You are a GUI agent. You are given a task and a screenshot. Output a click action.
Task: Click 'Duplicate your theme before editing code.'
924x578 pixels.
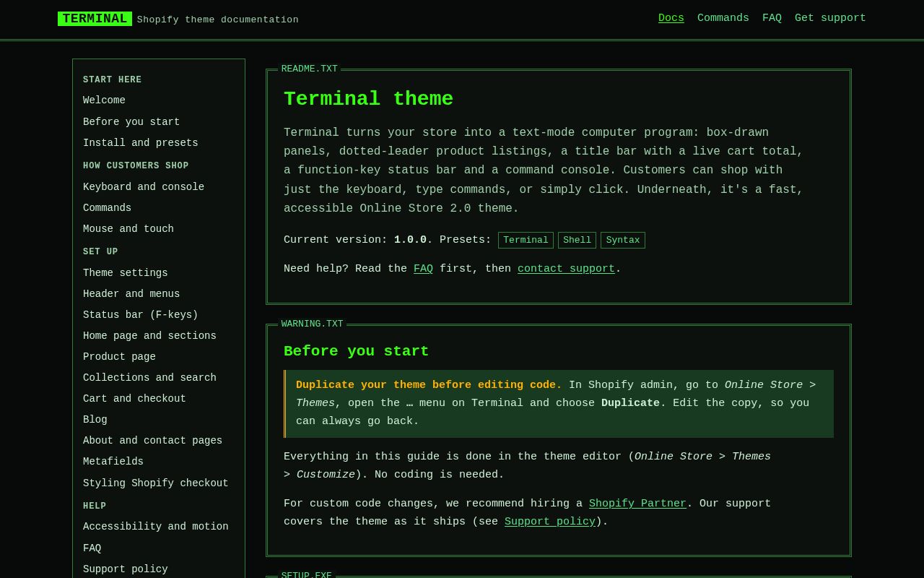429,385
